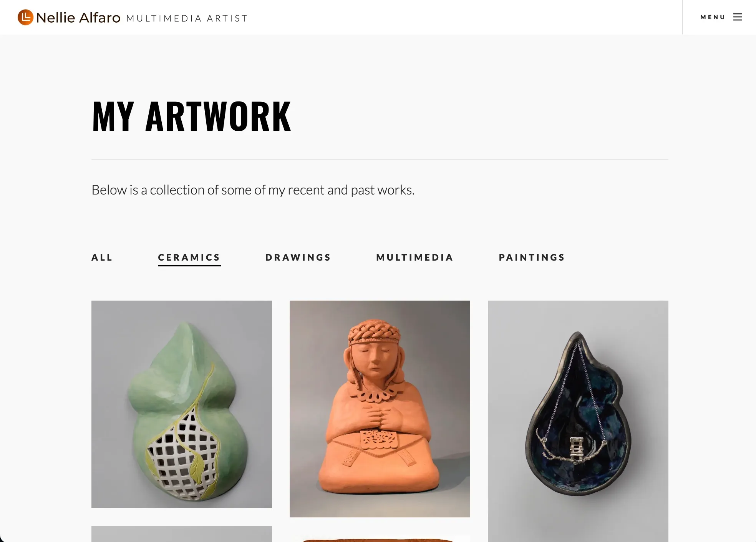Open the terracotta praying figure image

coord(380,409)
